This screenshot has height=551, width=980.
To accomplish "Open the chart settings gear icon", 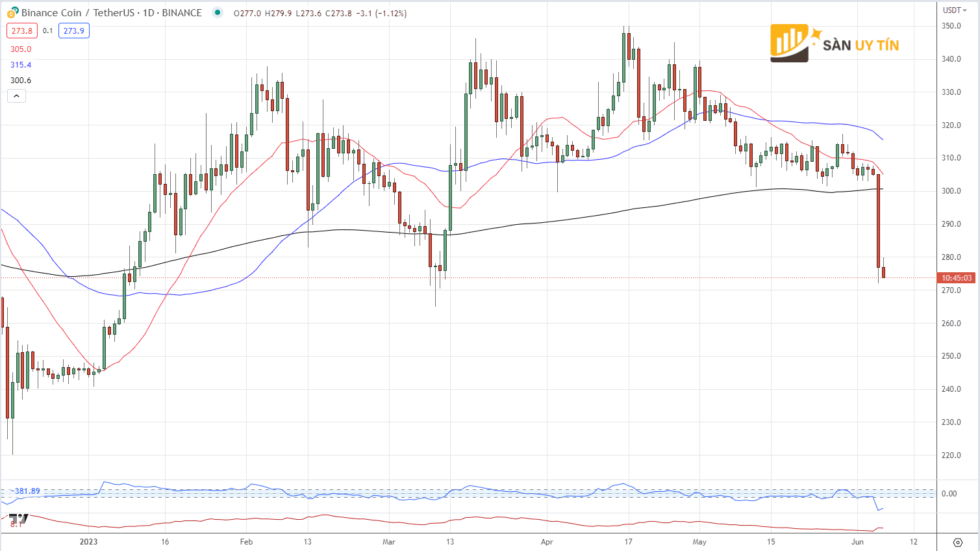I will click(957, 542).
